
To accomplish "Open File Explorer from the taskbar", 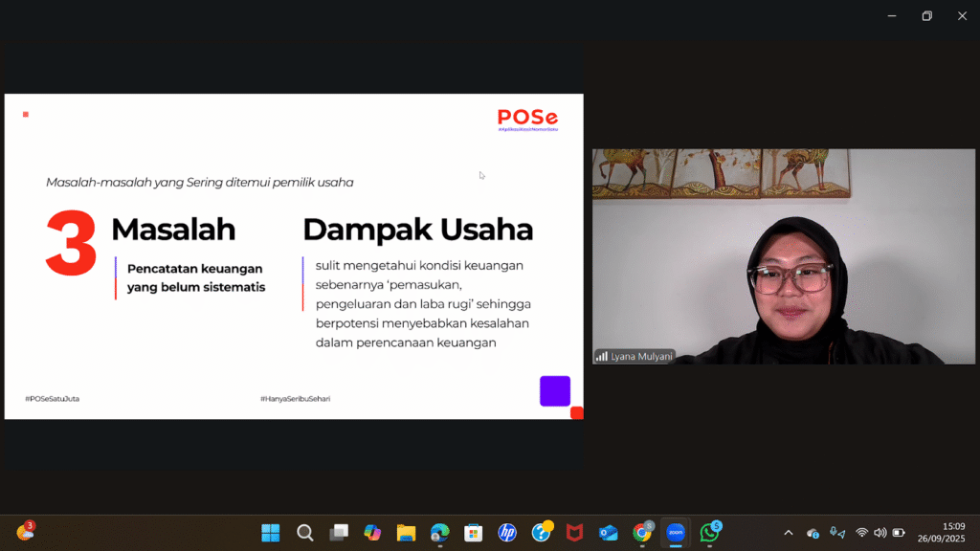I will click(406, 533).
